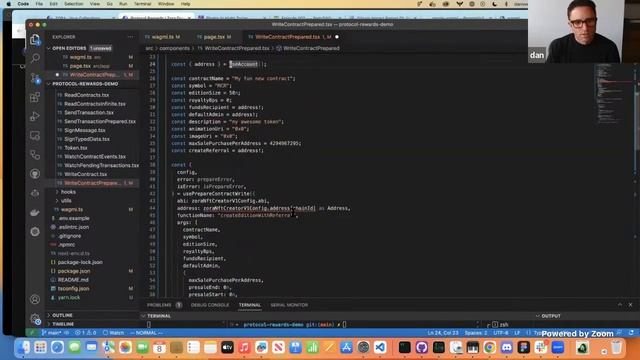
Task: Collapse the PROTOCOL-REWARDS-DEMO folder section
Action: 85,84
